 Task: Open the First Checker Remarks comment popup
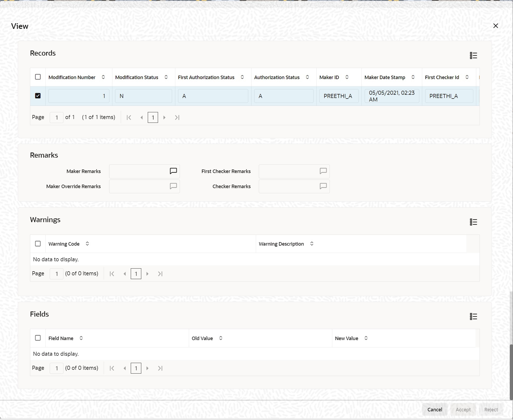click(x=323, y=171)
